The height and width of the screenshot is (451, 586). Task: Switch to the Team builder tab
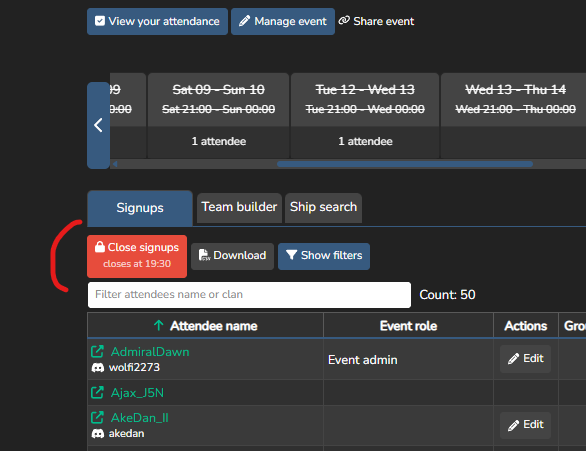click(x=239, y=207)
